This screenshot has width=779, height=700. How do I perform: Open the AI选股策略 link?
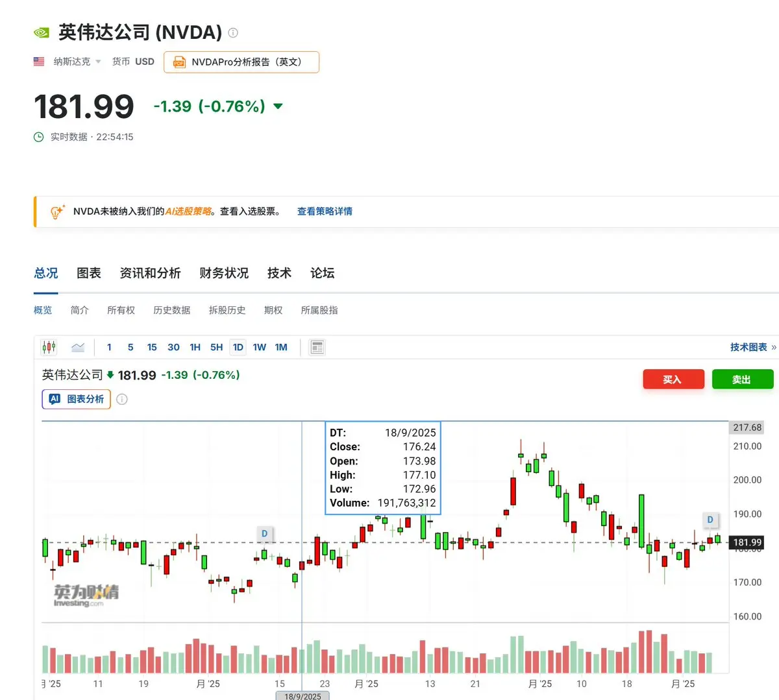[188, 211]
